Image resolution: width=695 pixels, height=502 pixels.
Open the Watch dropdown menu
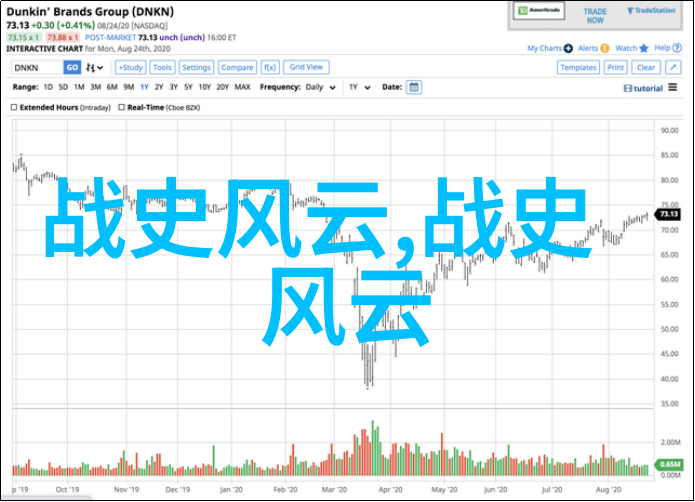pyautogui.click(x=627, y=48)
